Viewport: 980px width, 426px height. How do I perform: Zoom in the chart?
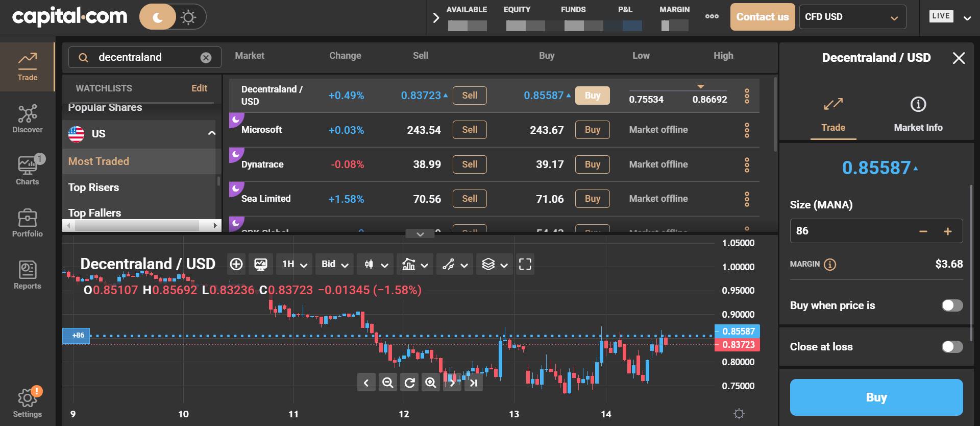(431, 383)
